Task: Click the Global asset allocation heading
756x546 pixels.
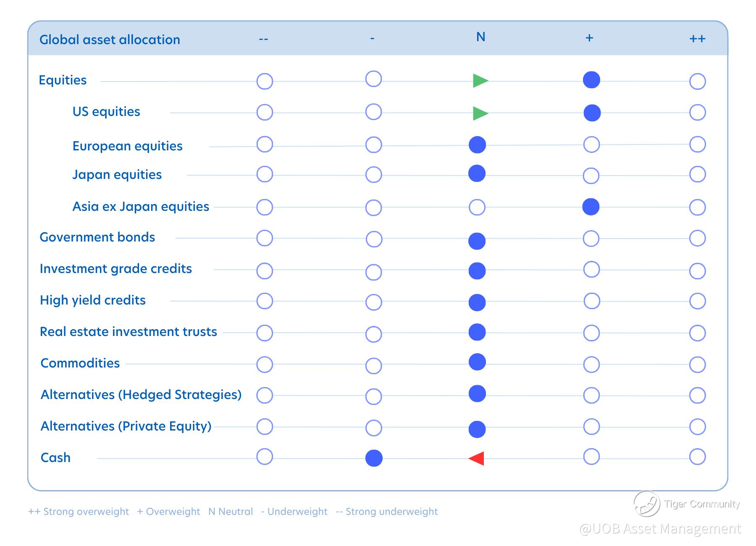Action: coord(110,39)
